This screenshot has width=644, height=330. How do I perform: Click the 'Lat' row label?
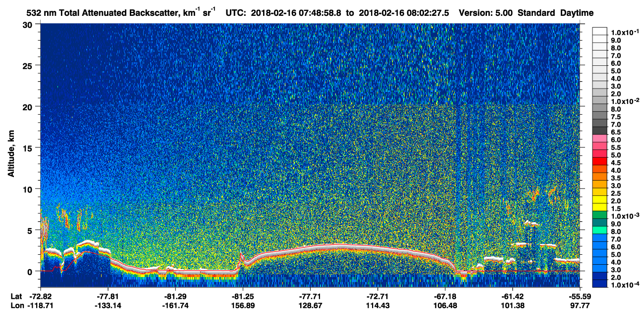[16, 296]
